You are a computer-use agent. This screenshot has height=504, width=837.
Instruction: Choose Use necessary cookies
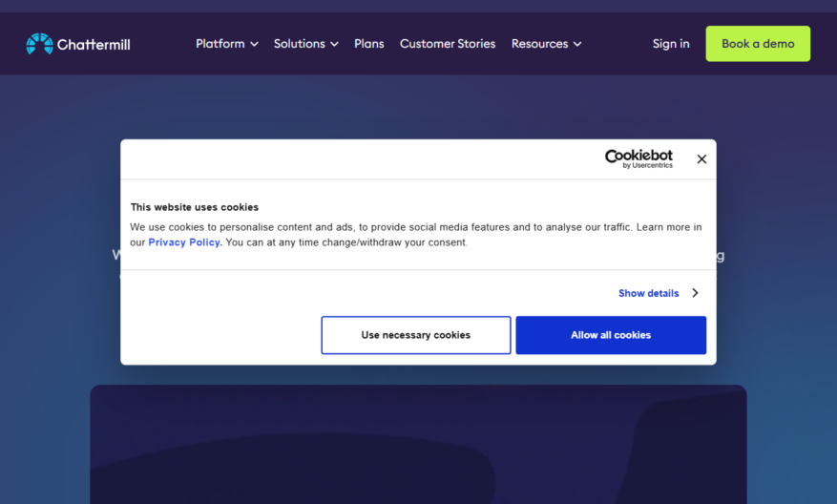[416, 335]
